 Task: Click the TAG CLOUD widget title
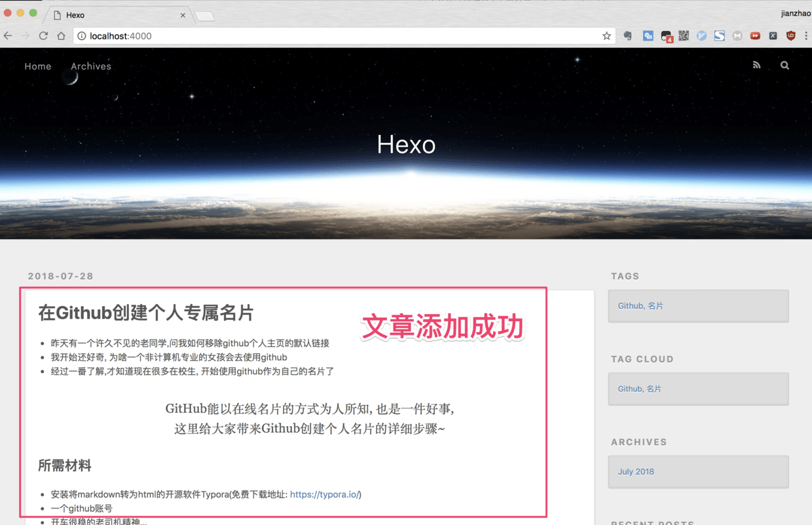click(642, 359)
